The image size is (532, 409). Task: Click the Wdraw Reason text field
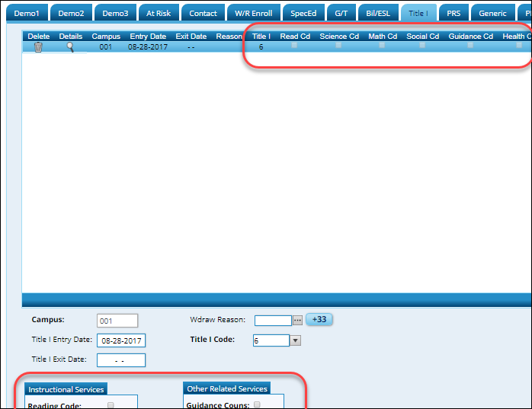[x=273, y=321]
